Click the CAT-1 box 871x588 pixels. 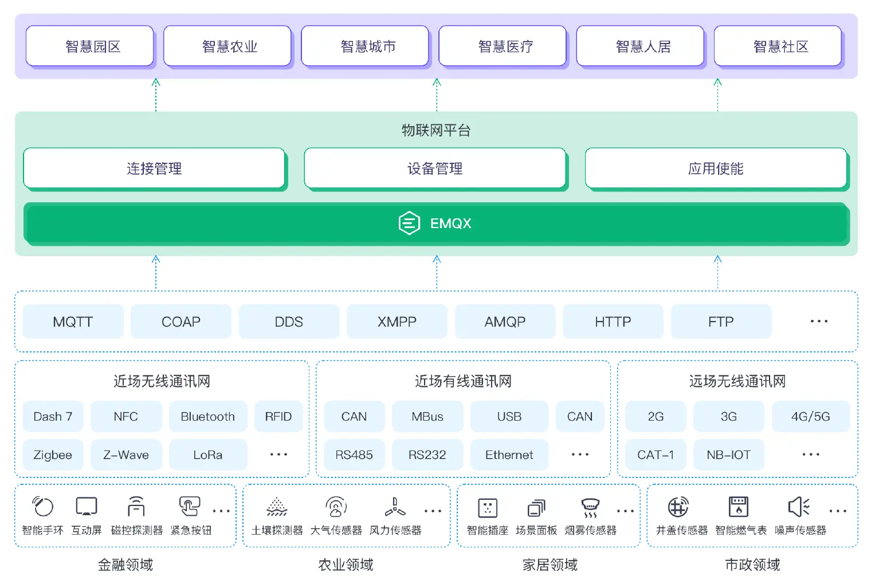point(656,455)
